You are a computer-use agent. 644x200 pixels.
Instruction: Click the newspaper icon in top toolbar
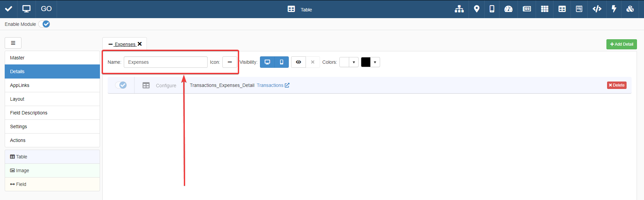tap(527, 9)
